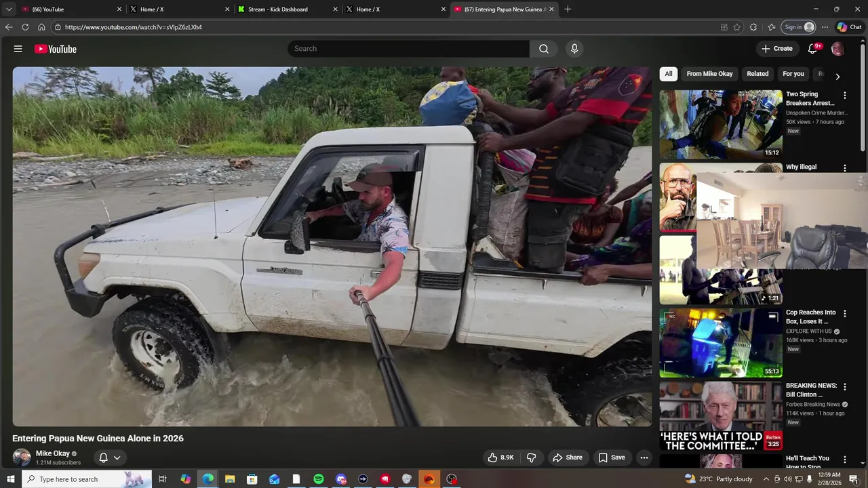
Task: Reload the page with the refresh icon
Action: 25,27
